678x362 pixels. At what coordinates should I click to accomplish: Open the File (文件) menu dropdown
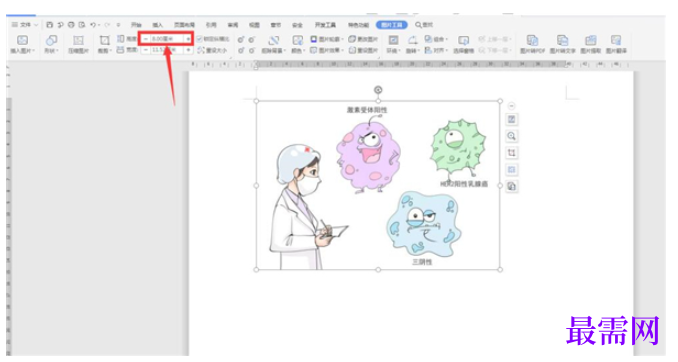pyautogui.click(x=25, y=25)
